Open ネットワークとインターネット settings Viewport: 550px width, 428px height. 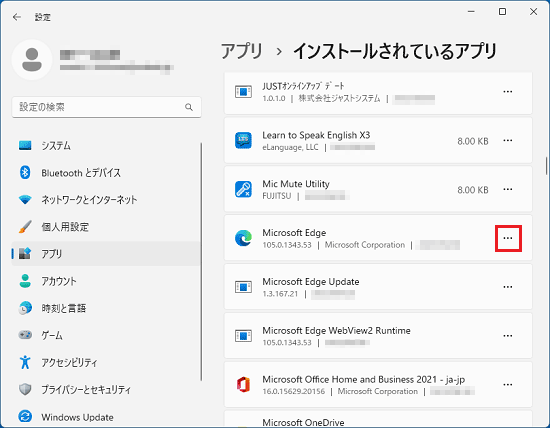click(106, 200)
